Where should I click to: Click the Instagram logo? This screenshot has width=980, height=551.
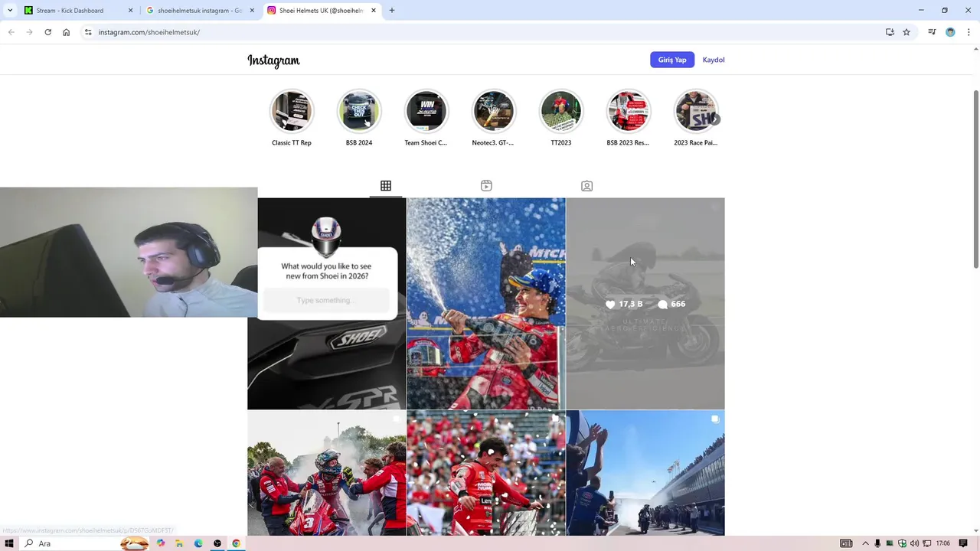coord(273,60)
